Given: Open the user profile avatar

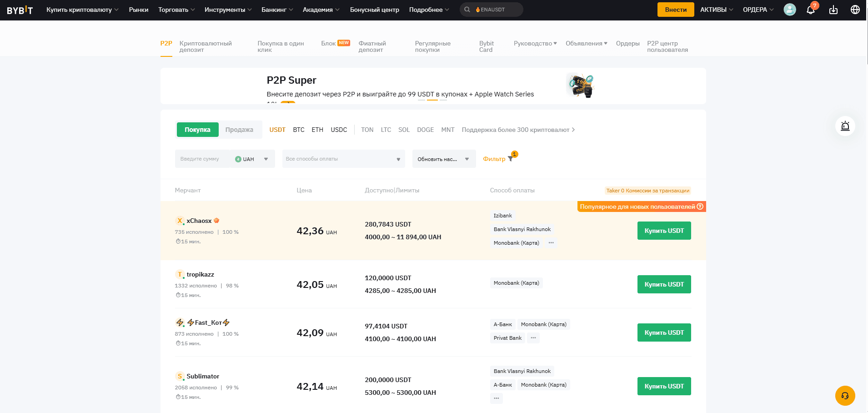Looking at the screenshot, I should [790, 10].
